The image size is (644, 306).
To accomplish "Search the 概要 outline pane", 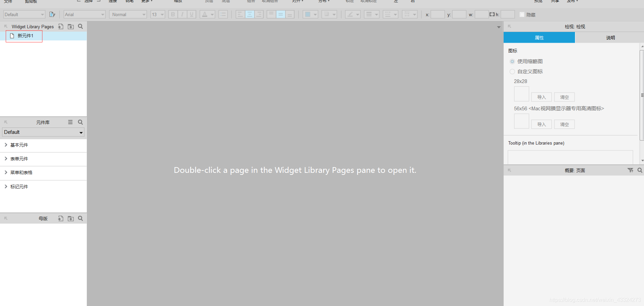I will (x=640, y=170).
